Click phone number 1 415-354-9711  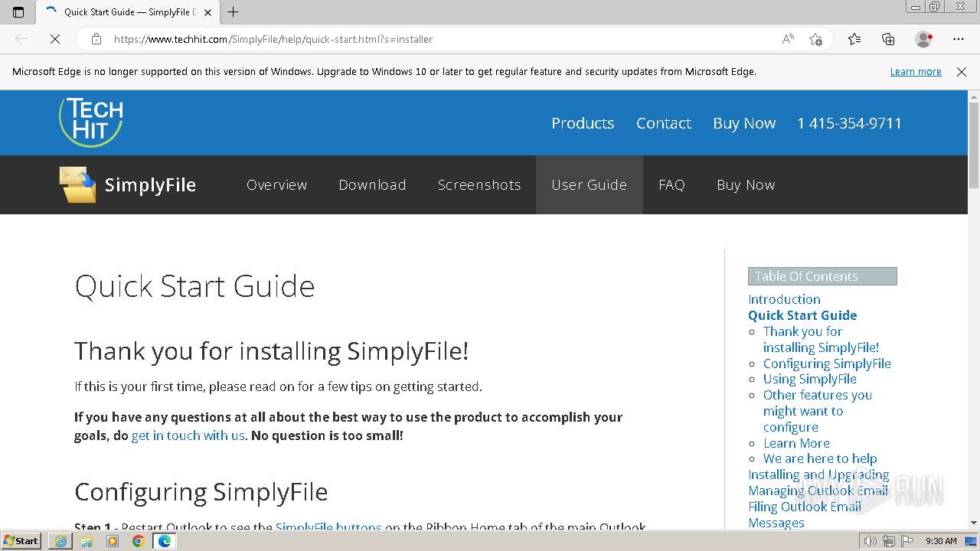pyautogui.click(x=850, y=123)
